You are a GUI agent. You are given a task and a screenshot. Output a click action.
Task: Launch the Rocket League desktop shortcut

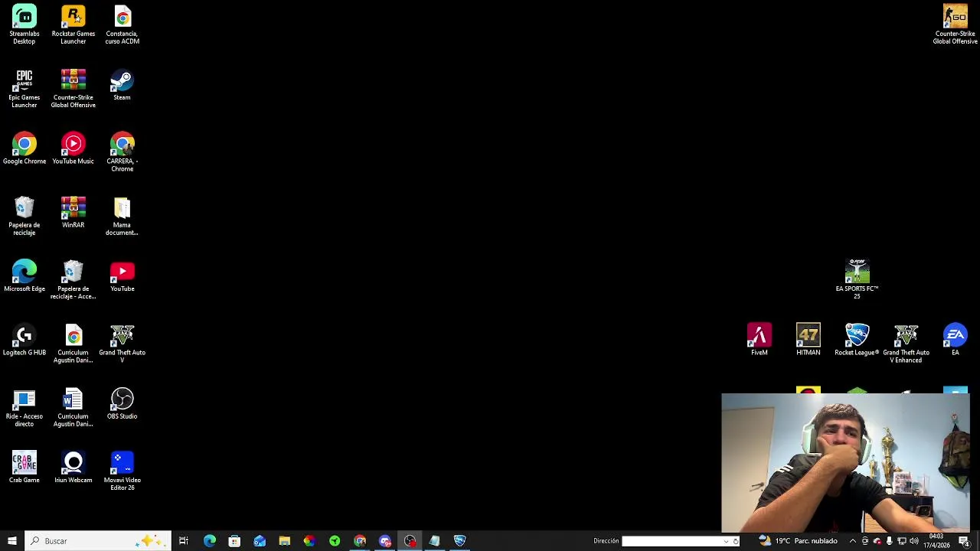click(857, 340)
